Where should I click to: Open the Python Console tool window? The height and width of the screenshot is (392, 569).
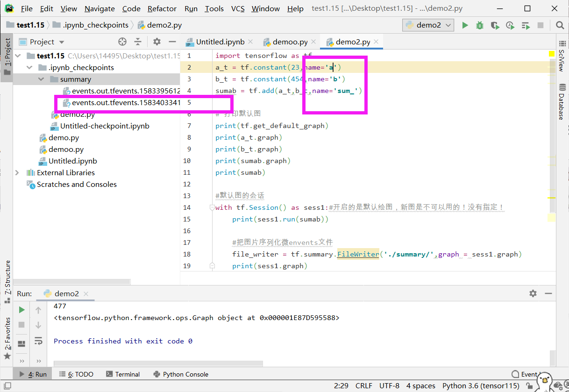(x=181, y=374)
